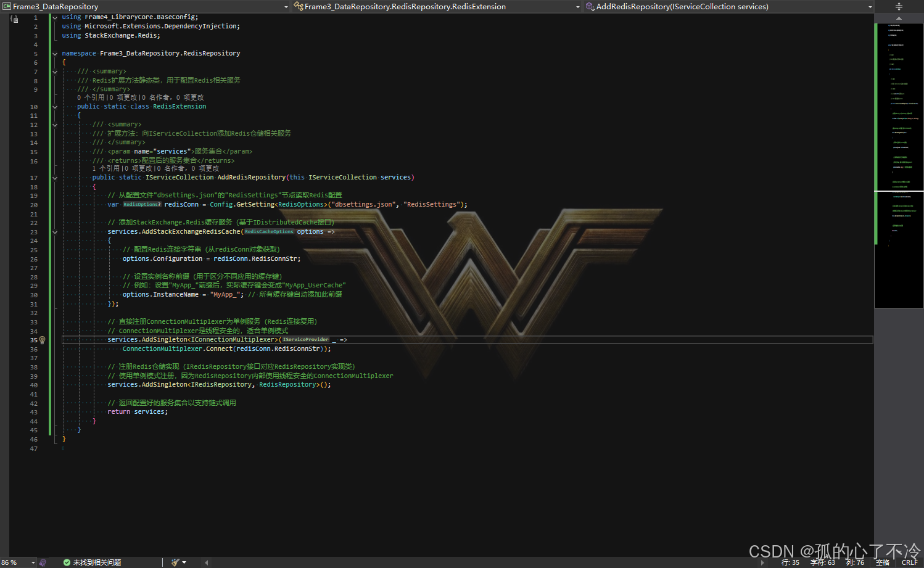Click 'AddStackExchangeRedisCache' on line 23
924x568 pixels.
191,232
